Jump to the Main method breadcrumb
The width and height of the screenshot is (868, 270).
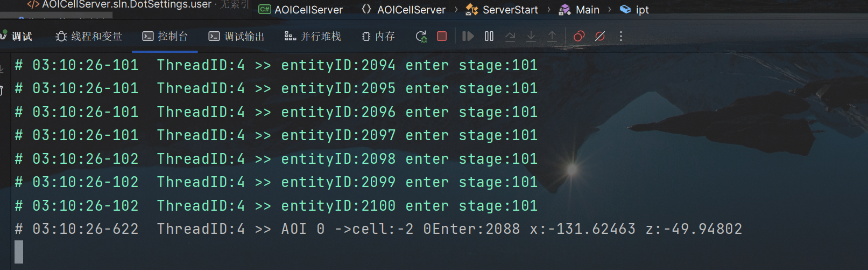579,10
